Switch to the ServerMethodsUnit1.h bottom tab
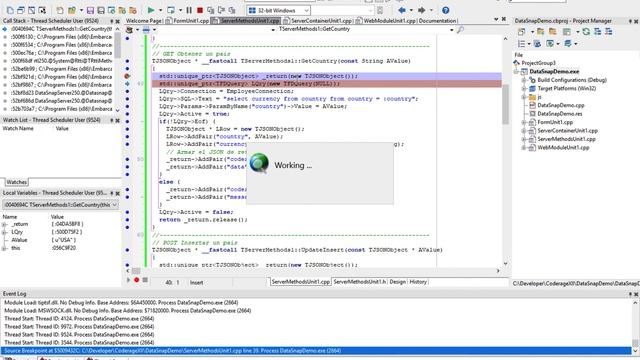Screen dimensions: 640x360 [x=360, y=282]
